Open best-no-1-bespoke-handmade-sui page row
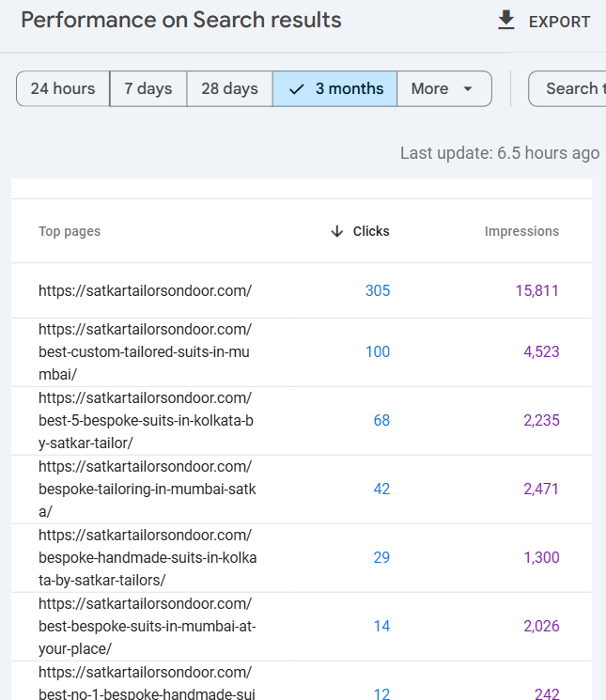The image size is (606, 700). (302, 681)
